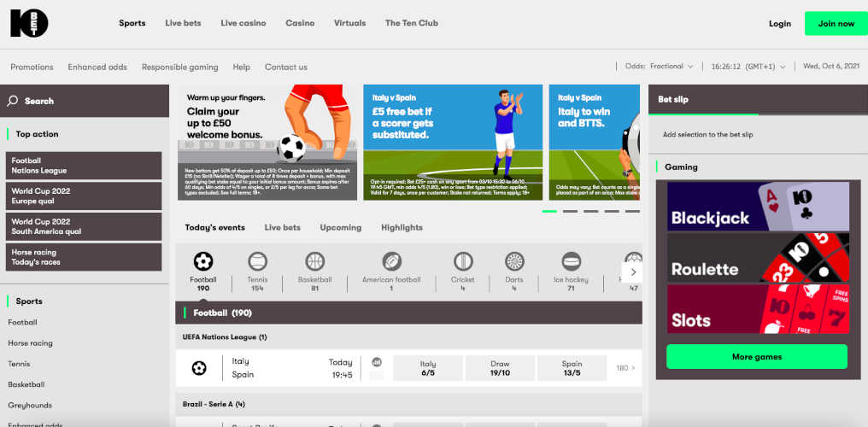Click the UEFA Nations League (1) header

(x=408, y=336)
